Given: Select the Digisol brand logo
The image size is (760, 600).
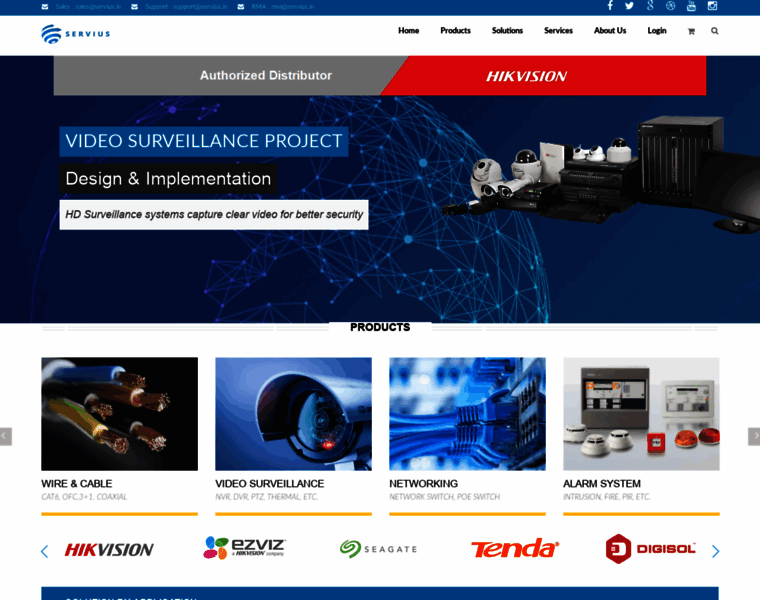Looking at the screenshot, I should [x=650, y=549].
